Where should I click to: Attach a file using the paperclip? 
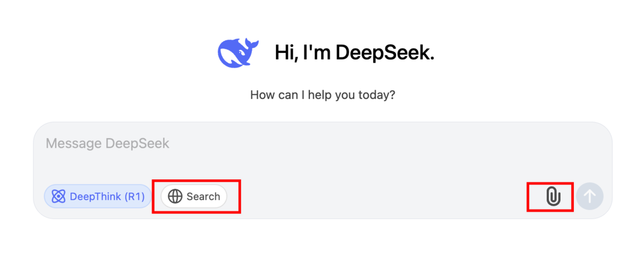click(553, 196)
